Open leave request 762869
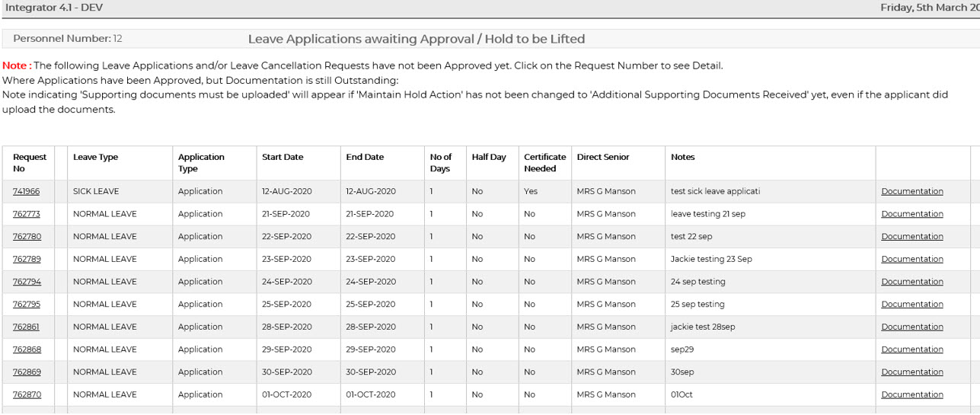 27,372
